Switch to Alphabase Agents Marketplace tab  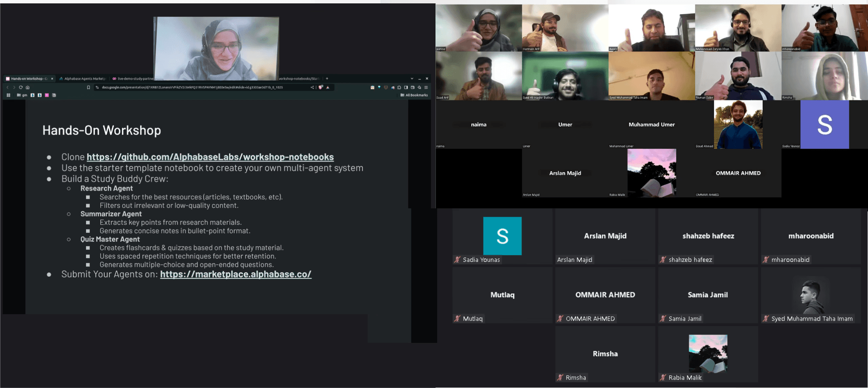(82, 78)
